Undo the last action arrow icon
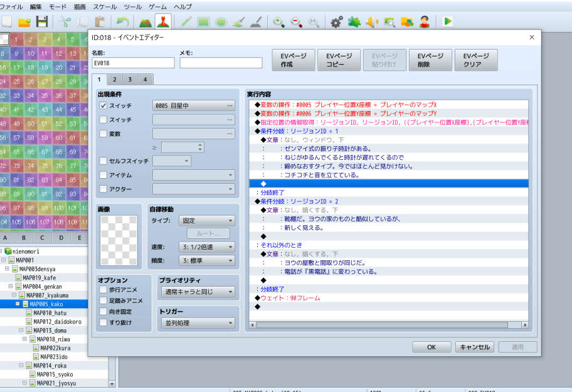This screenshot has width=572, height=392. point(122,22)
